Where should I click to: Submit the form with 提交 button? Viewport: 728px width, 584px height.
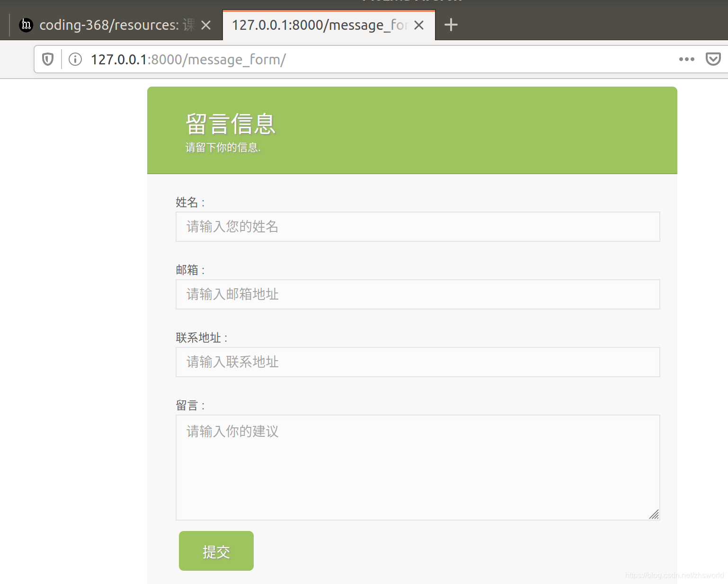(216, 551)
